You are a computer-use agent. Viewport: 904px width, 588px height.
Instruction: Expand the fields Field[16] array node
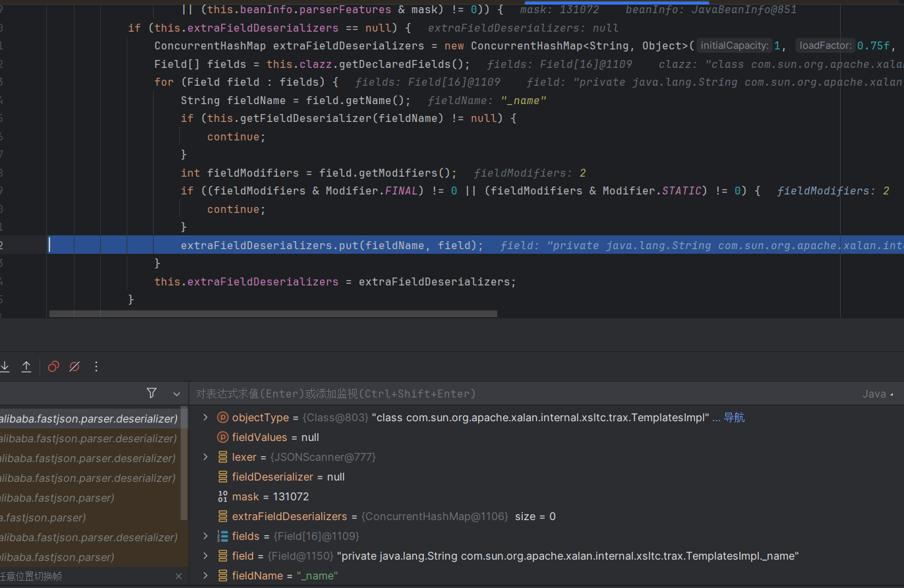tap(205, 536)
